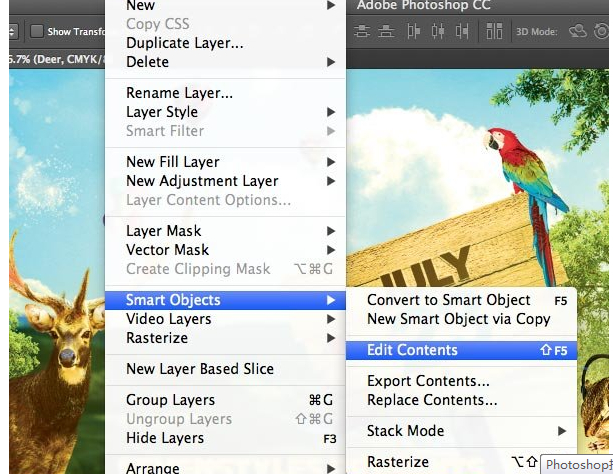Viewport: 613px width, 474px height.
Task: Open the Vector Mask submenu
Action: [x=225, y=250]
